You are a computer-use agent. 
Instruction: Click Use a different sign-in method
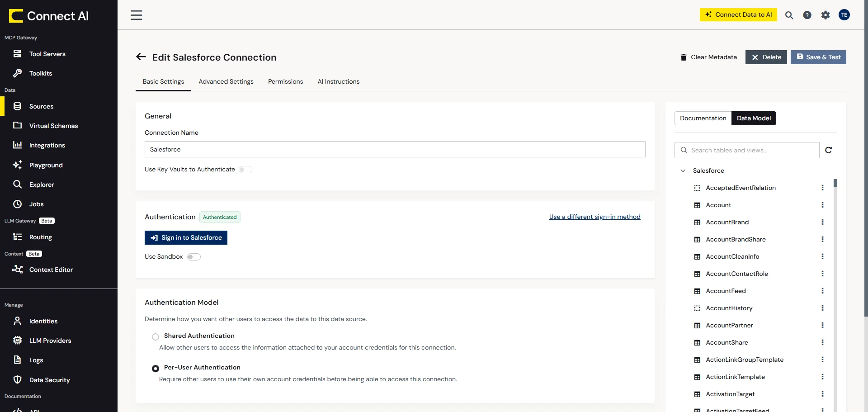pyautogui.click(x=595, y=217)
